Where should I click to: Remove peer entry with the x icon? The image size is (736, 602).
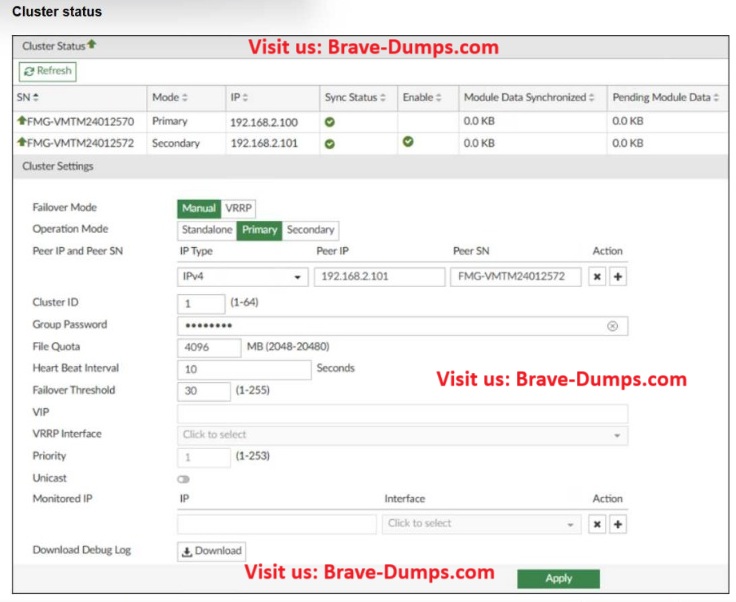tap(597, 277)
